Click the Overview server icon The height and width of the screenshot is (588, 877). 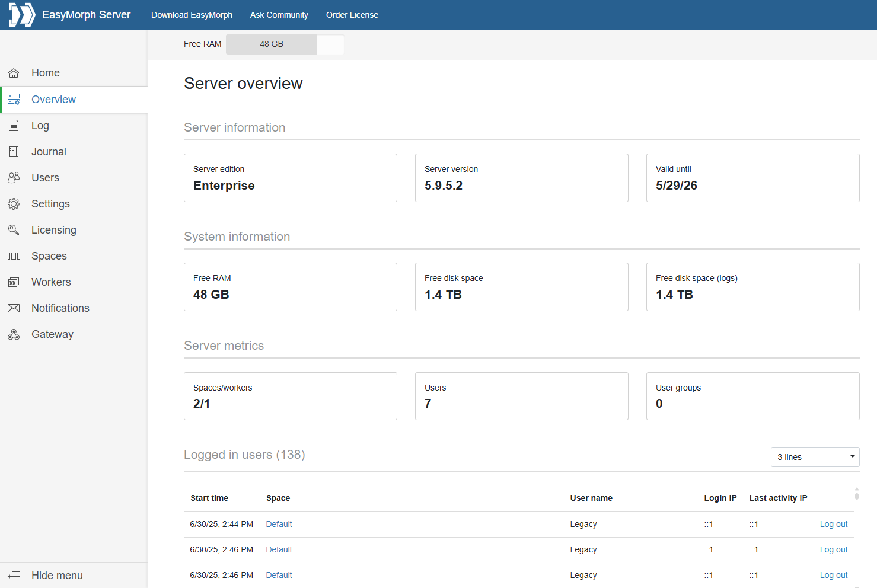[14, 100]
